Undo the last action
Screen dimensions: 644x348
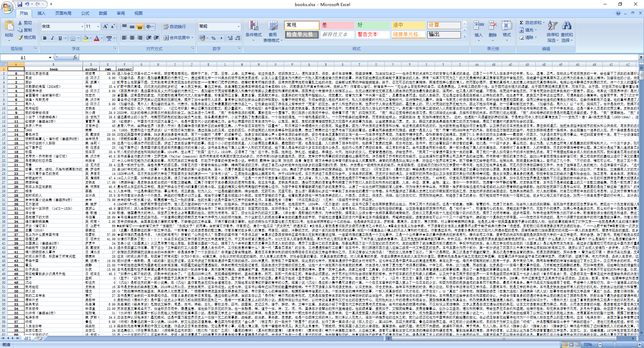pos(27,4)
